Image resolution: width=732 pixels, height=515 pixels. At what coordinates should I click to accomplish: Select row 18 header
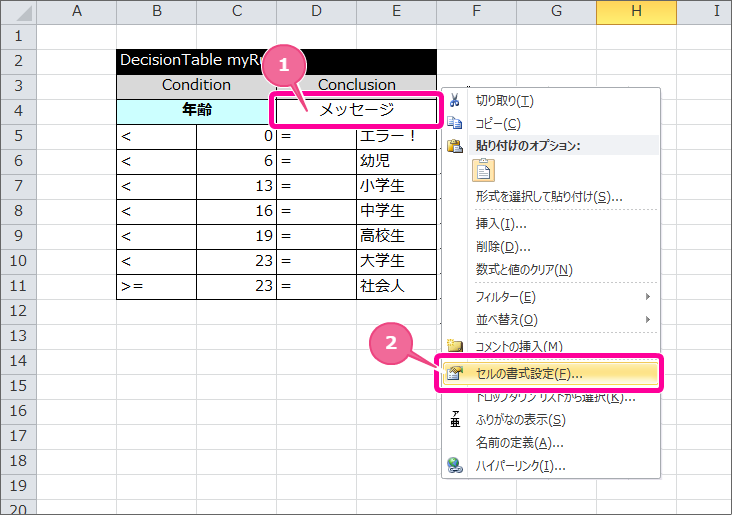pos(18,461)
